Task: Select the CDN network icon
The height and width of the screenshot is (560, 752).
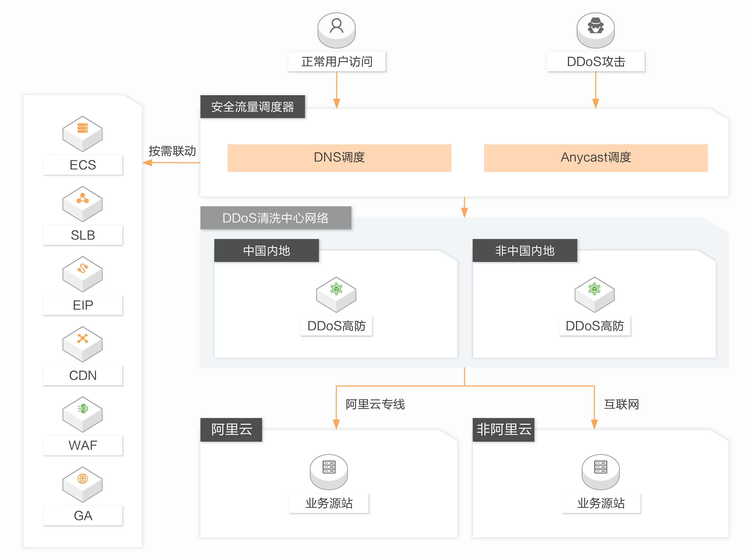Action: pyautogui.click(x=82, y=343)
